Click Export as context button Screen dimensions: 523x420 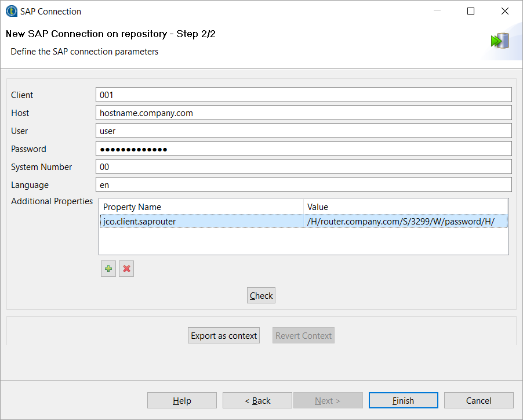pyautogui.click(x=224, y=336)
